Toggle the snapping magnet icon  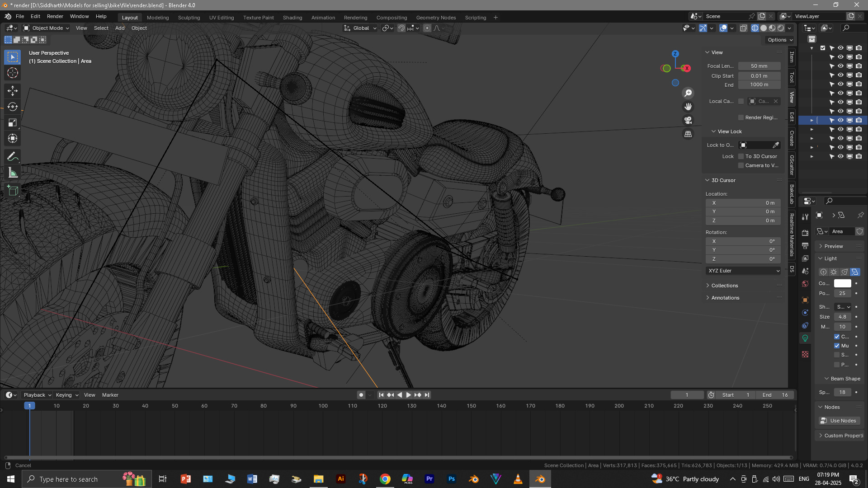pos(401,28)
